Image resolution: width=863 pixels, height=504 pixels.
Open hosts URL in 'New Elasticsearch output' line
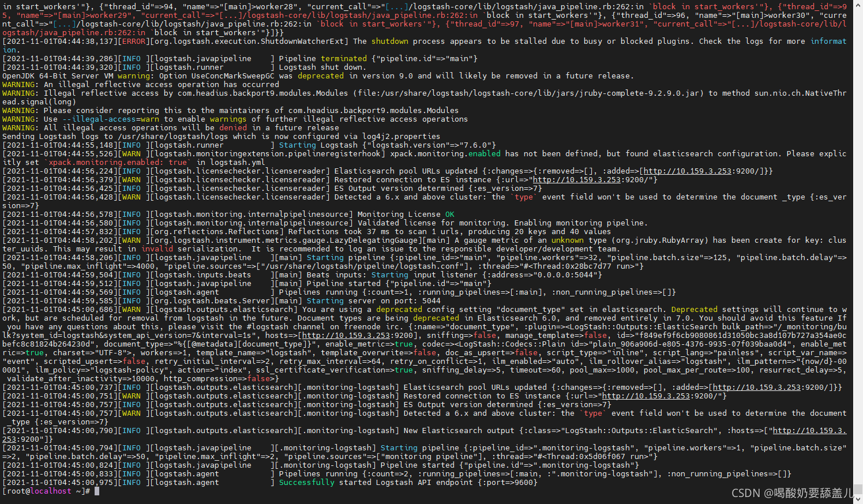[x=810, y=431]
